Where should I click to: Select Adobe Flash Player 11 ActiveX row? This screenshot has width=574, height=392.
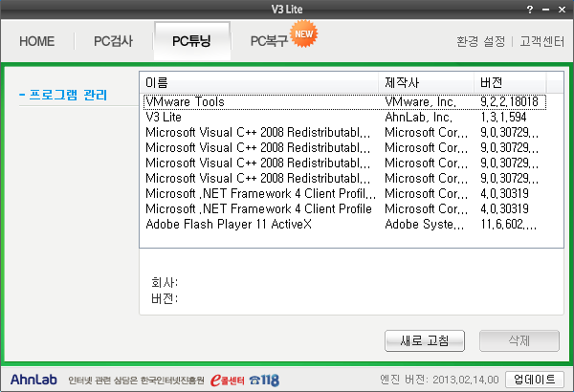pos(344,224)
